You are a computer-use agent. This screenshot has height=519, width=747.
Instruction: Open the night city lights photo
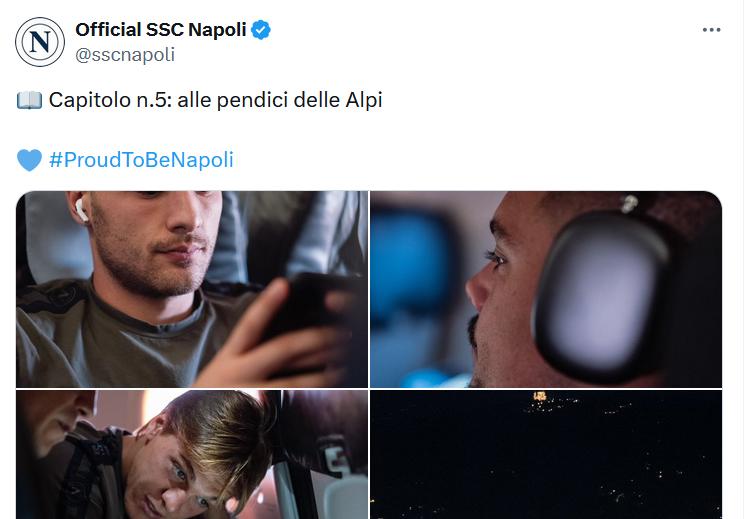coord(546,454)
